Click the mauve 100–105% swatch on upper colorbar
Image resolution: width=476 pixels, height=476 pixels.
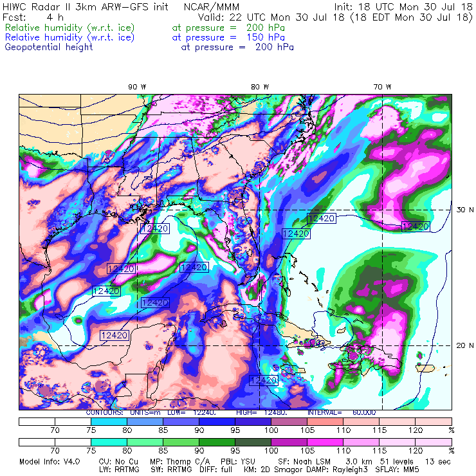click(x=289, y=421)
